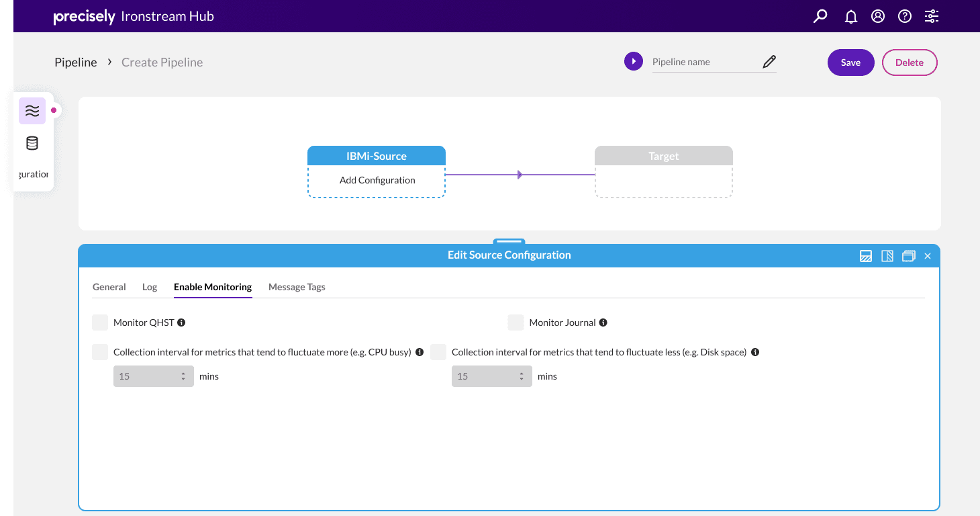The image size is (980, 516).
Task: Click the CPU busy interval minutes field
Action: click(154, 376)
